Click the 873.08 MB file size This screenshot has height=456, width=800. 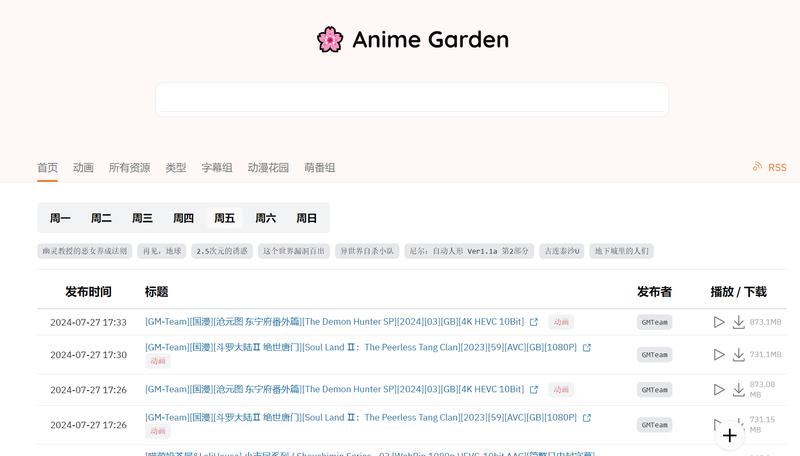[x=762, y=390]
